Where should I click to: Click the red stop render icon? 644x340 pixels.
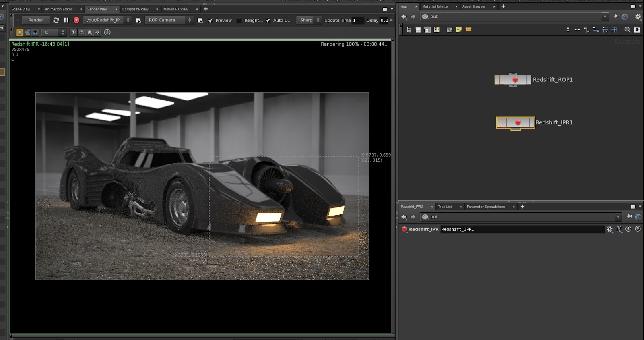click(76, 20)
